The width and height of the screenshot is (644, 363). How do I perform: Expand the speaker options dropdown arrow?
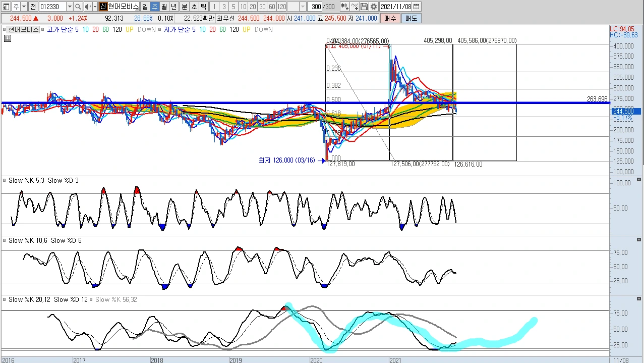(x=95, y=7)
